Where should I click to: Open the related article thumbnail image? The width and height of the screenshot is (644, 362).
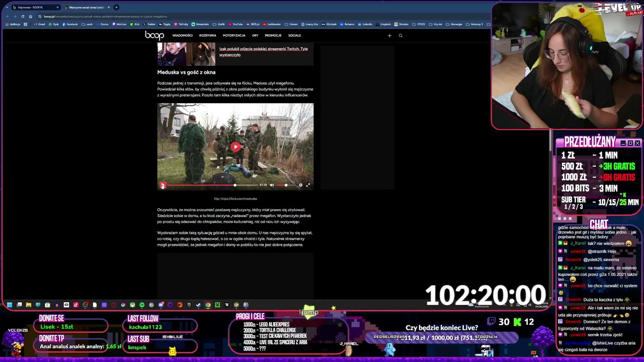click(186, 54)
